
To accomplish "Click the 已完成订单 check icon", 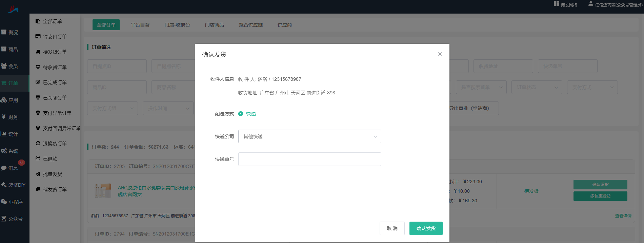I will pos(38,82).
